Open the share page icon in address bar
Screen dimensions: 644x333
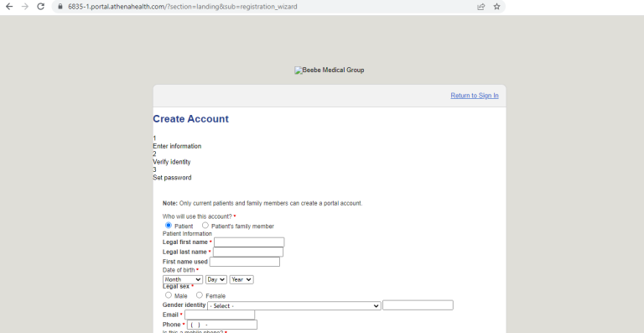click(481, 7)
